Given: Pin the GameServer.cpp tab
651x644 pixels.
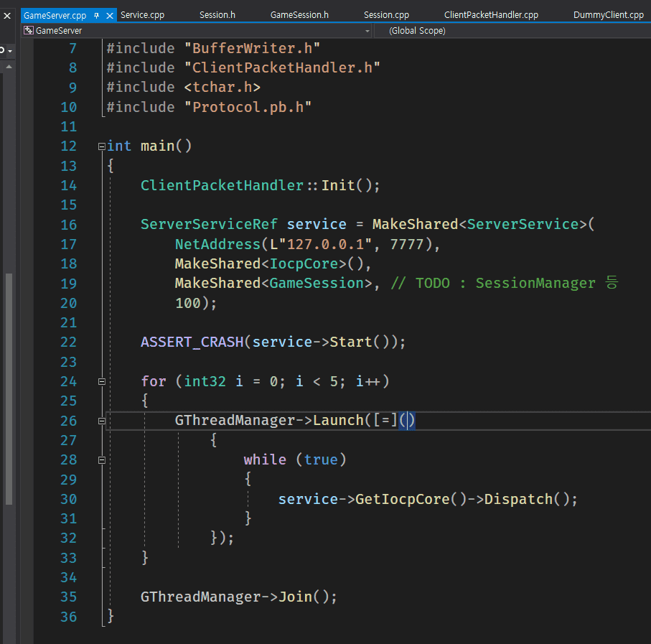Looking at the screenshot, I should pos(97,15).
